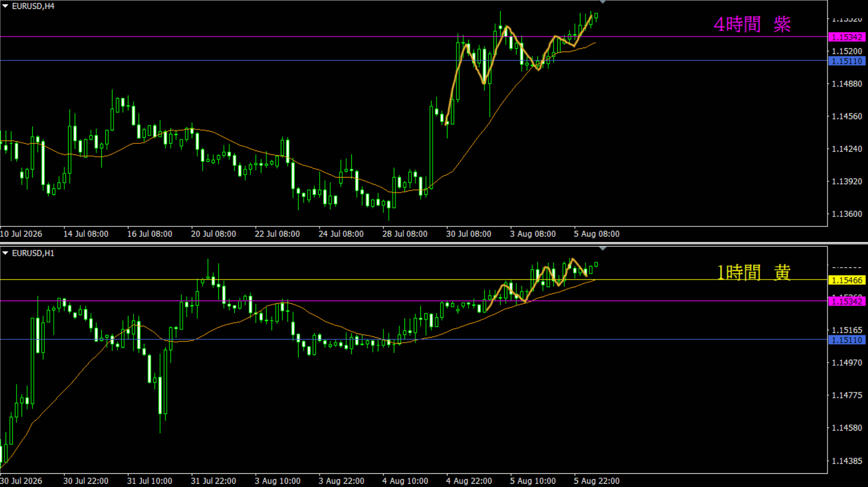
Task: Click the 1.14240 price on the H4 scale
Action: coord(847,149)
